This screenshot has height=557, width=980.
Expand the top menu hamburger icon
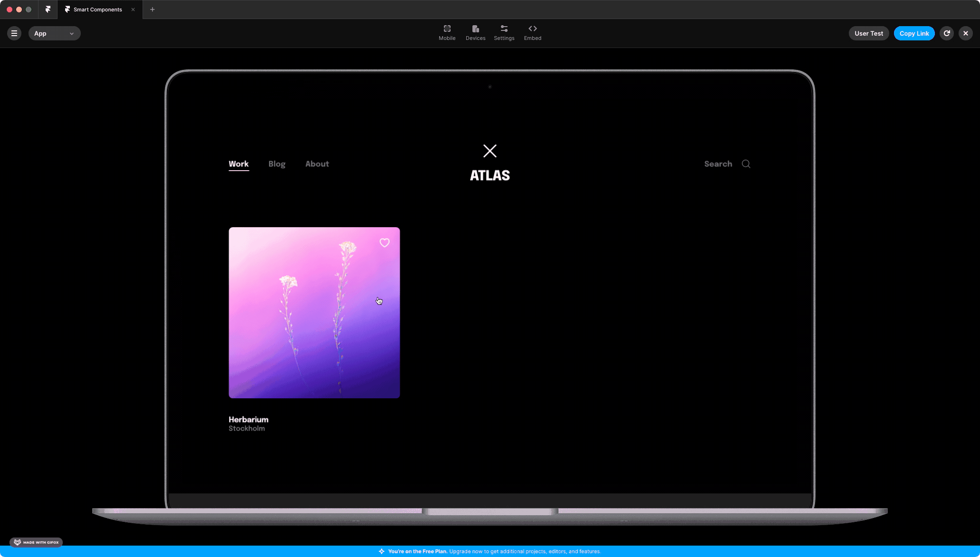[14, 33]
